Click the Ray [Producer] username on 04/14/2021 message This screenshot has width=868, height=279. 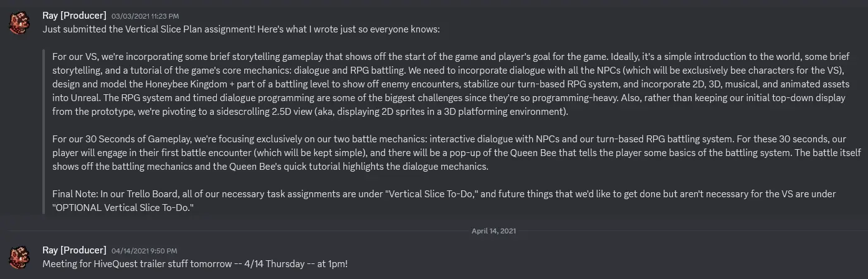coord(74,250)
